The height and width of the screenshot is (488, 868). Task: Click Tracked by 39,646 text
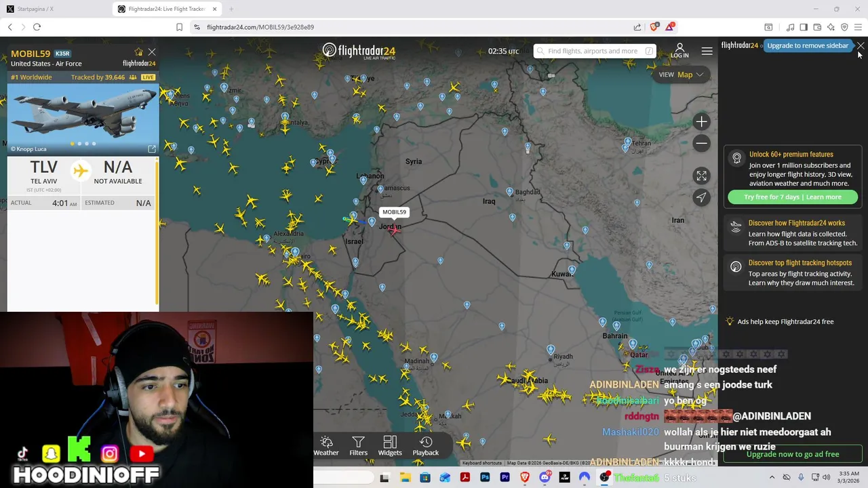pyautogui.click(x=98, y=77)
